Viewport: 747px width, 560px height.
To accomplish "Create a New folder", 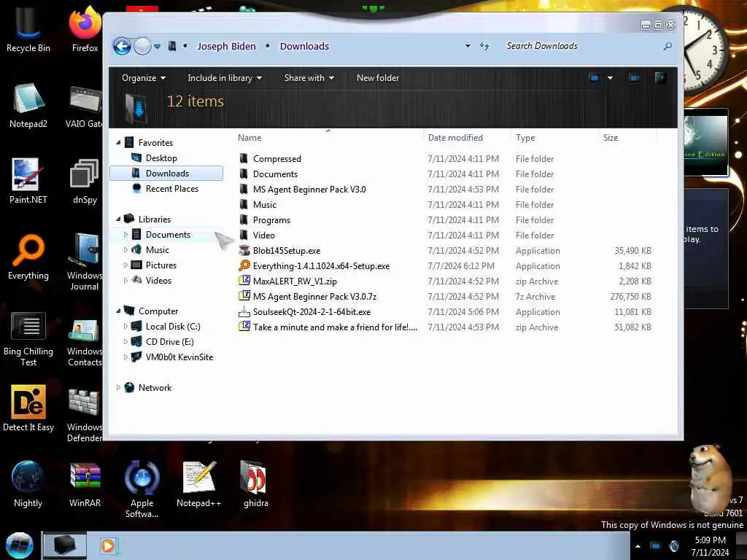I will [378, 77].
